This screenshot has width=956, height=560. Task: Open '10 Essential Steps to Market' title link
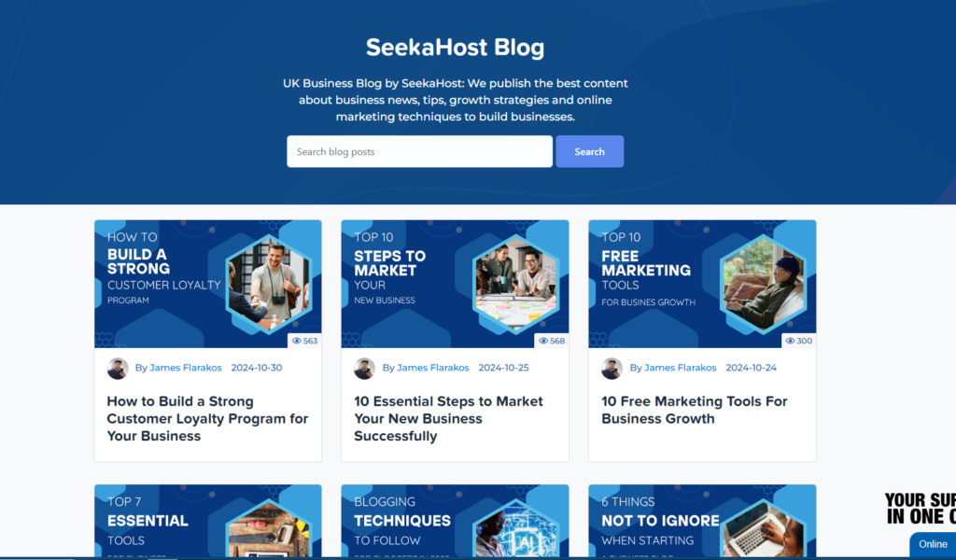(x=448, y=419)
